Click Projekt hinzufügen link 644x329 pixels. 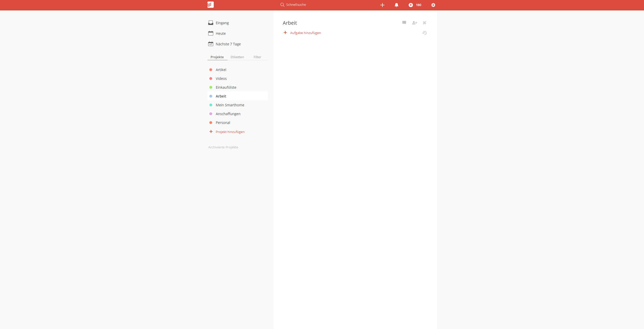[230, 132]
